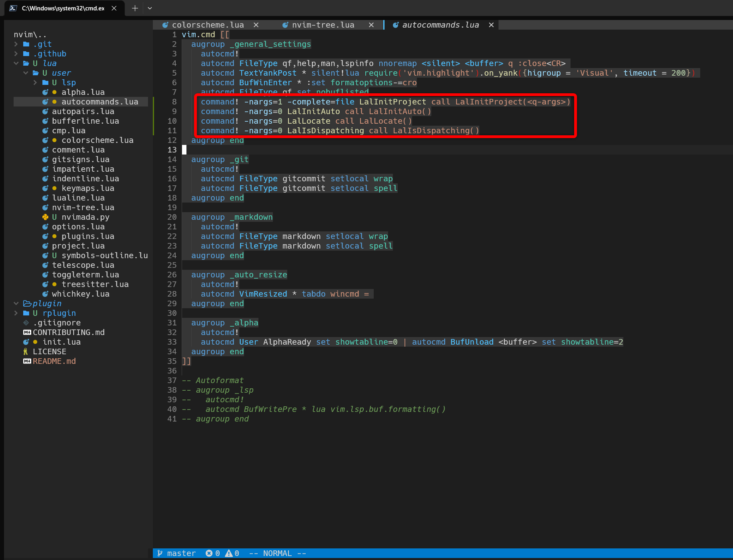This screenshot has width=733, height=560.
Task: Click the Markdown icon beside CONTRIBUTING.md
Action: (26, 332)
